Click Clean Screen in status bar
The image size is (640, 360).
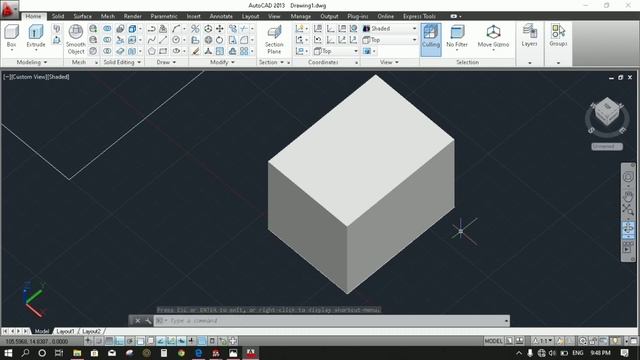634,341
